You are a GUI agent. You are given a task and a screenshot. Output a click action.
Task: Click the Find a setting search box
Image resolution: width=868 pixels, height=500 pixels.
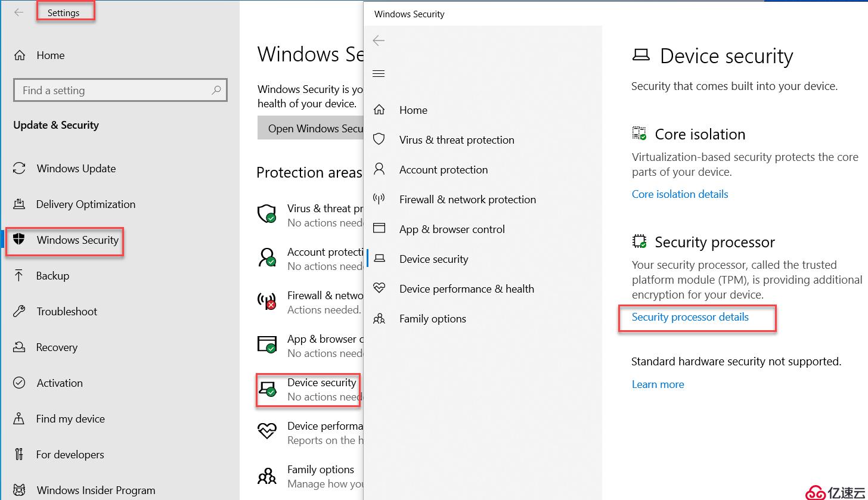120,90
